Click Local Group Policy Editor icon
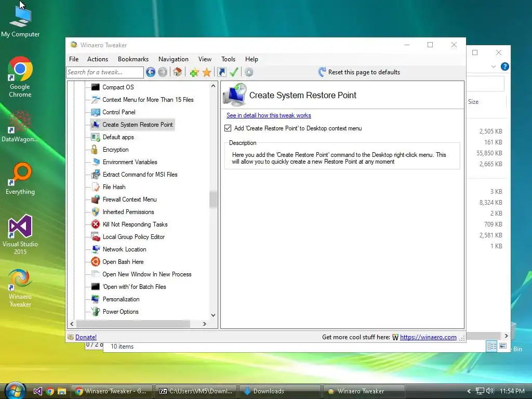532x399 pixels. 96,237
